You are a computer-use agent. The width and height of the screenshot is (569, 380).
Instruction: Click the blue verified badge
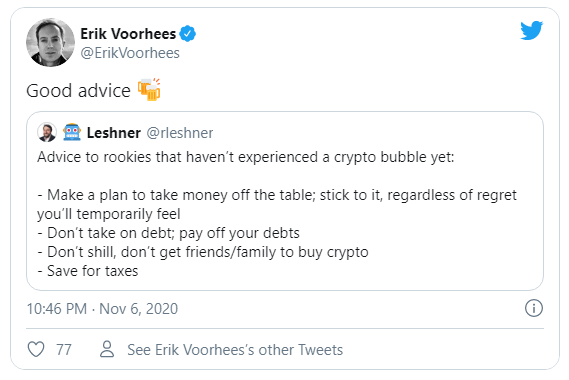188,34
